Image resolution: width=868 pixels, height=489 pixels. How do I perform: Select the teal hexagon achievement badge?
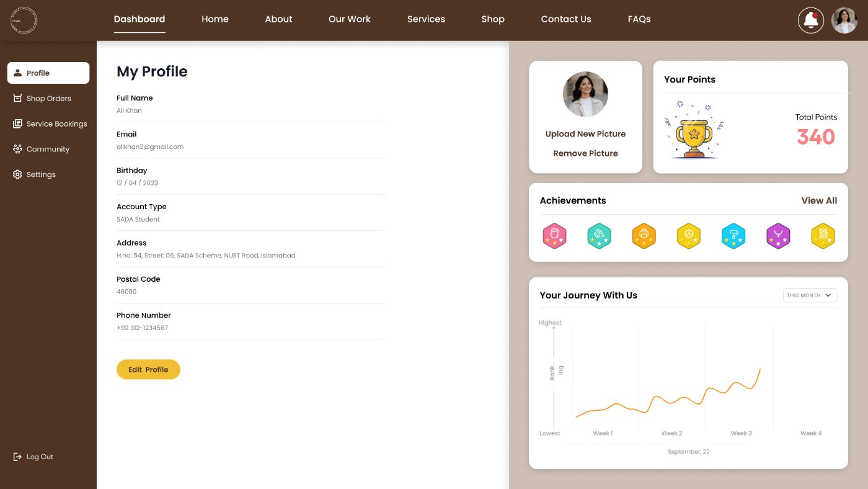(599, 236)
